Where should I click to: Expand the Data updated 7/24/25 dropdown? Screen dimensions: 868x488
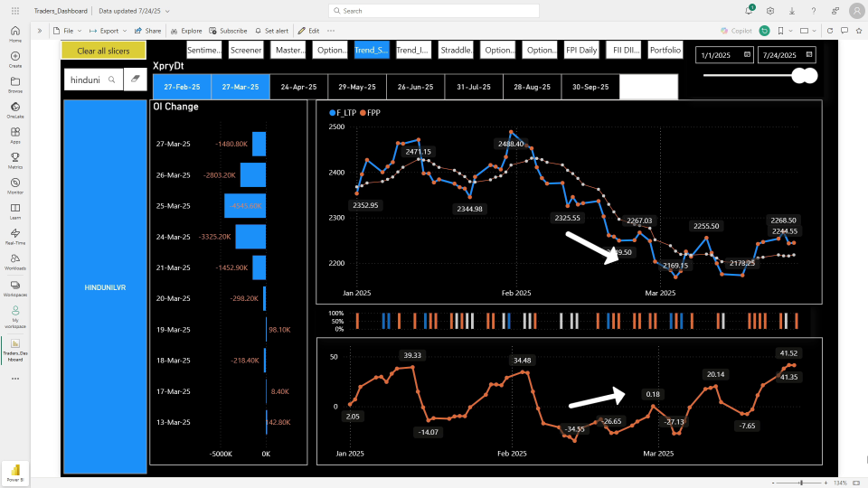168,11
